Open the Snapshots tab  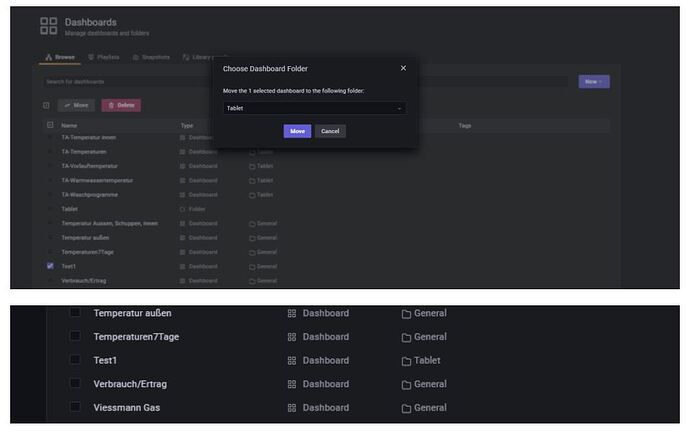(150, 57)
